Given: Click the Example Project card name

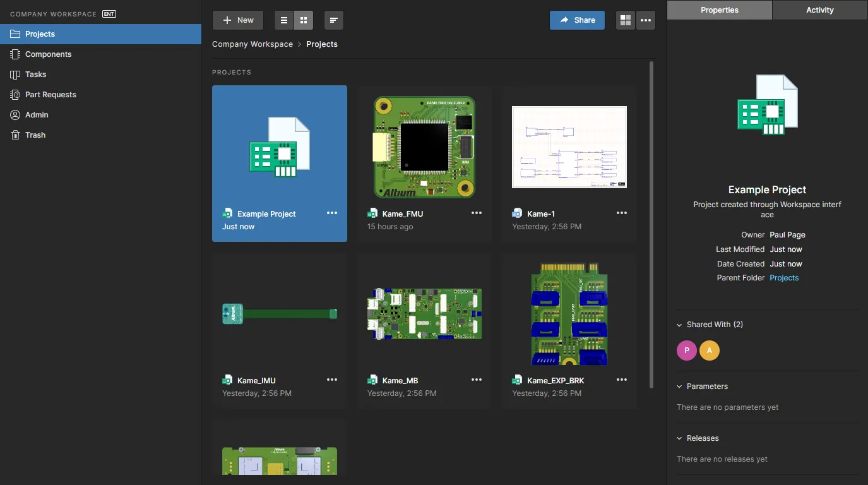Looking at the screenshot, I should coord(266,214).
